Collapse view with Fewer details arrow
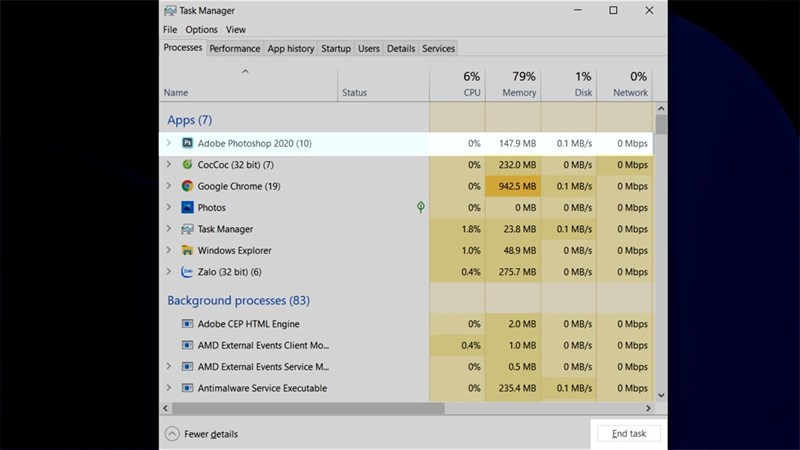800x450 pixels. 172,434
